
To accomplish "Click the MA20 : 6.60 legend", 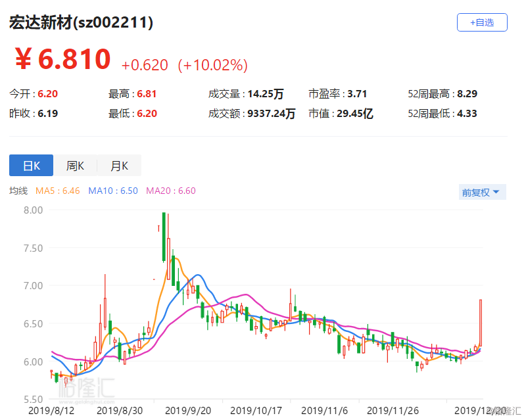I will point(171,191).
